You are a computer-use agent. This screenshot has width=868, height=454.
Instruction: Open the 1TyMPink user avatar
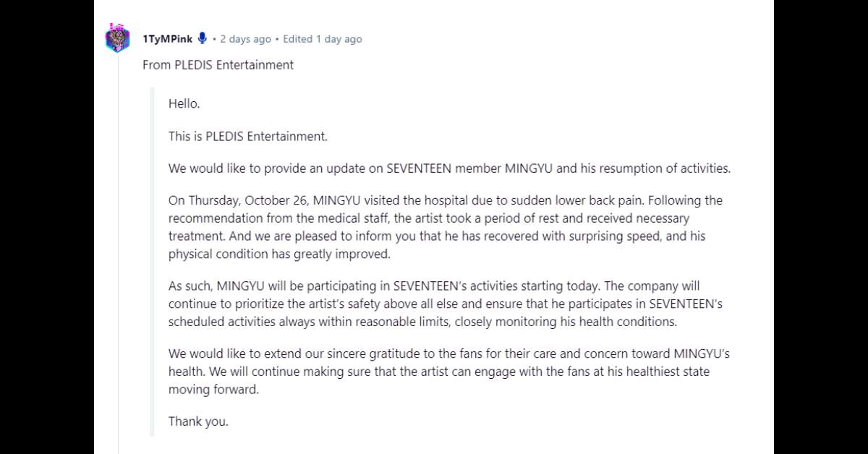[x=117, y=38]
